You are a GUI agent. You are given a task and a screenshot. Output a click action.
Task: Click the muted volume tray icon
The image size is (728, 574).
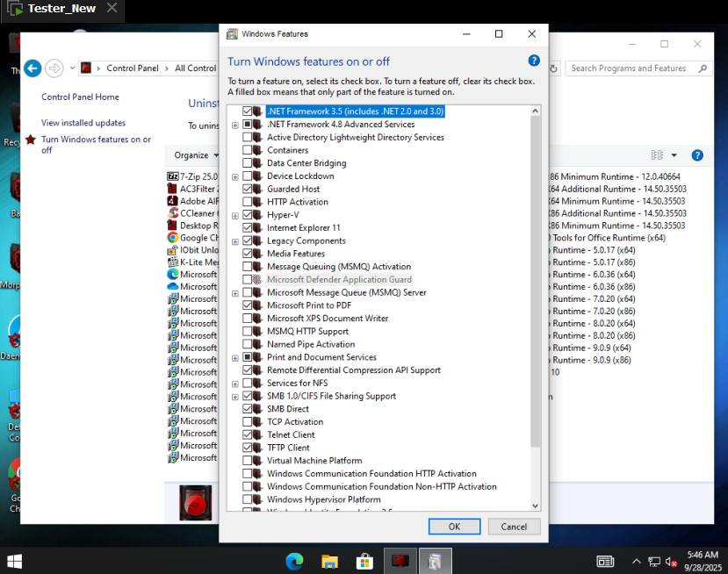pos(671,562)
